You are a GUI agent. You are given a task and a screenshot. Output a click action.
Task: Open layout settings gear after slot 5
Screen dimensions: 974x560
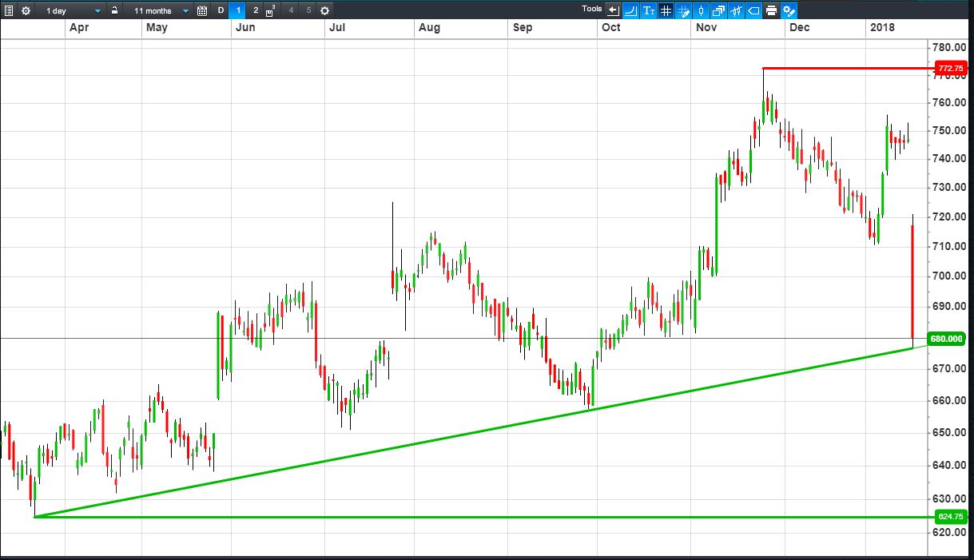[324, 10]
